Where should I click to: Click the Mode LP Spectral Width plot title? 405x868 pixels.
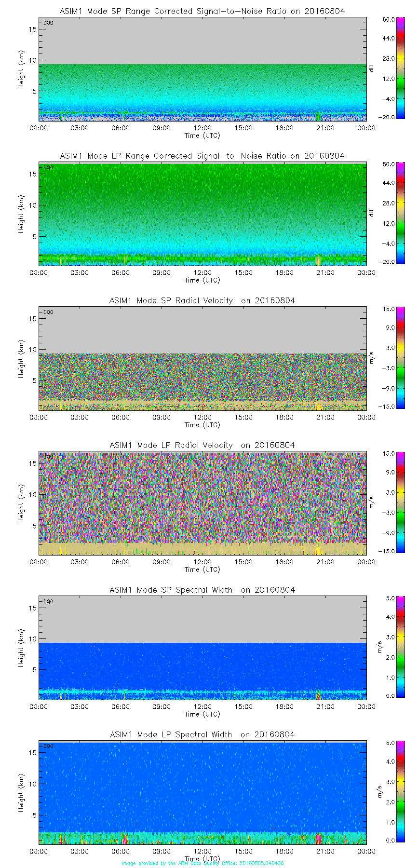(x=202, y=734)
